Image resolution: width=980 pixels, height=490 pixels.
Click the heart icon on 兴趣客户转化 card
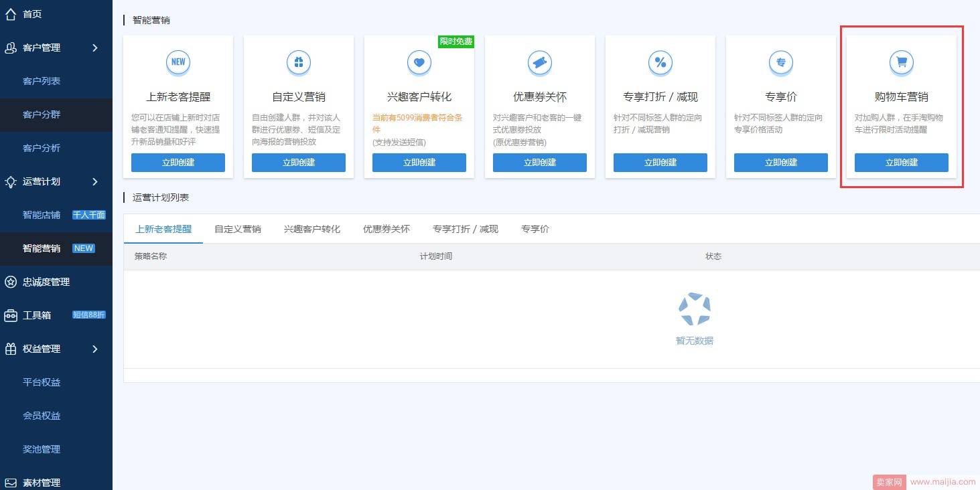[x=419, y=62]
